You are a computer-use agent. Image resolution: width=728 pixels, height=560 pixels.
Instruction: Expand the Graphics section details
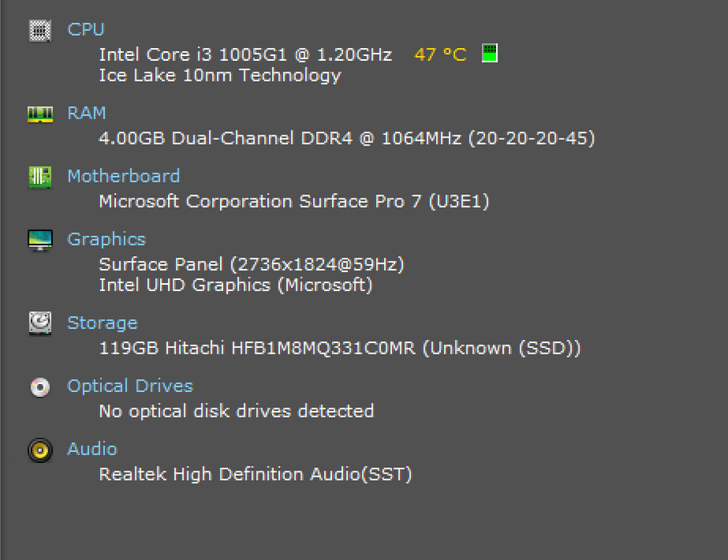(x=106, y=239)
